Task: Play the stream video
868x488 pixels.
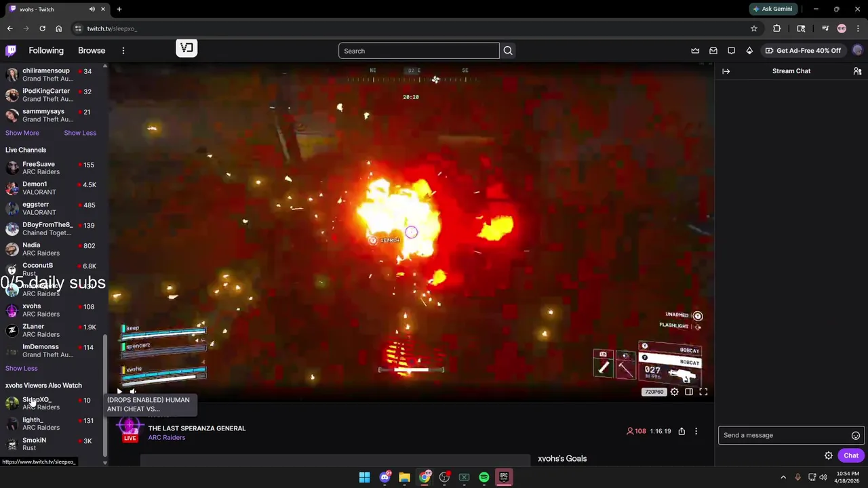Action: (x=120, y=392)
